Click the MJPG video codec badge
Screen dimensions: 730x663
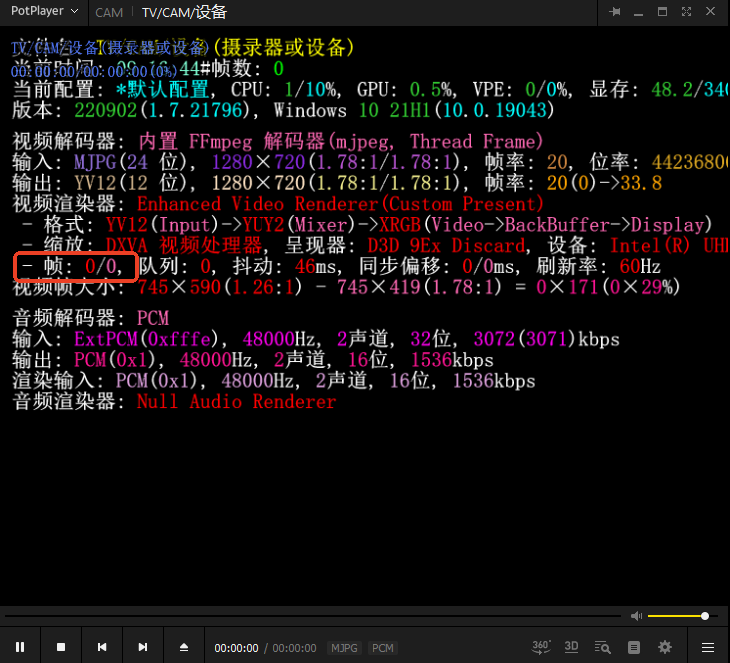[x=344, y=648]
